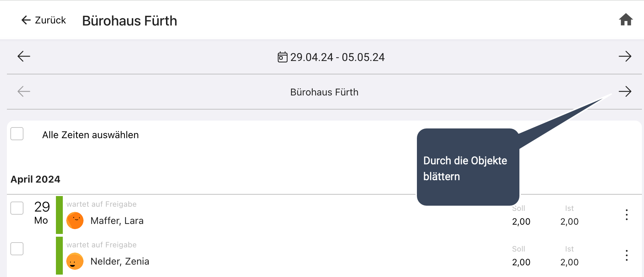Open Lara Maffer's avatar

75,220
